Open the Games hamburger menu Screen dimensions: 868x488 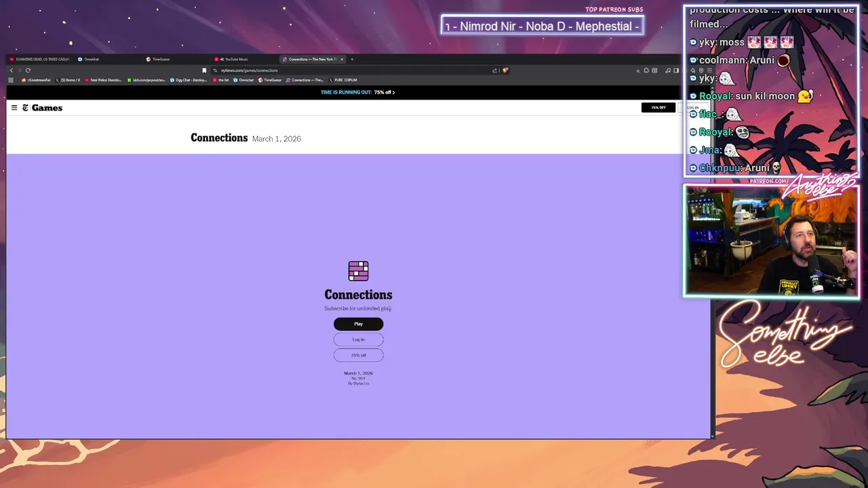[x=14, y=108]
